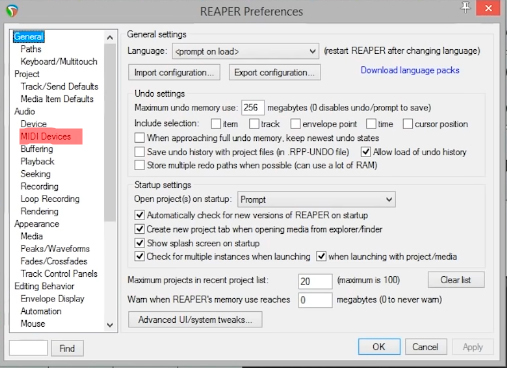Enable Store multiple redo paths checkbox
This screenshot has height=368, width=507.
[139, 165]
